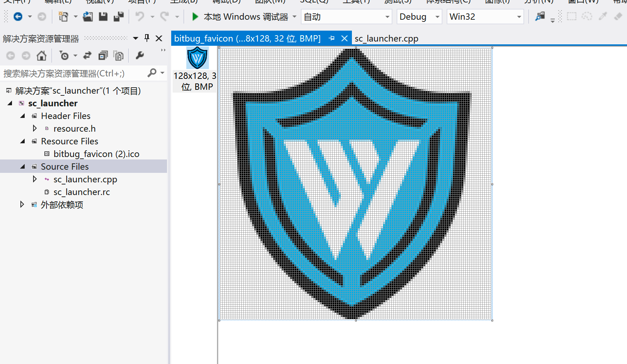This screenshot has width=627, height=364.
Task: Select bitbug_favicon (2).ico in tree
Action: [96, 154]
